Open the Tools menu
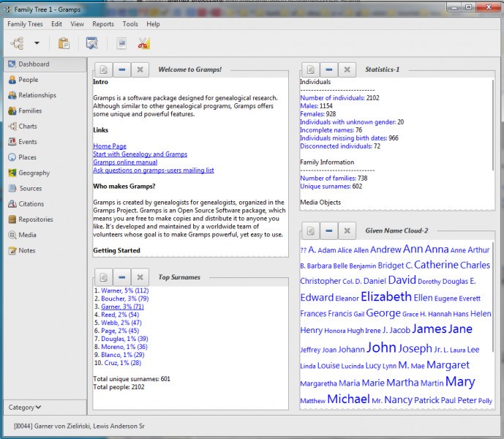 pos(130,24)
